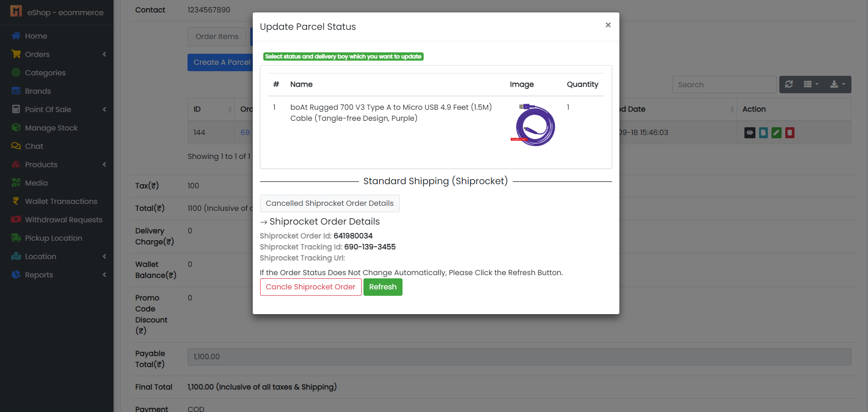Open the export download dropdown
The height and width of the screenshot is (412, 868).
[837, 85]
